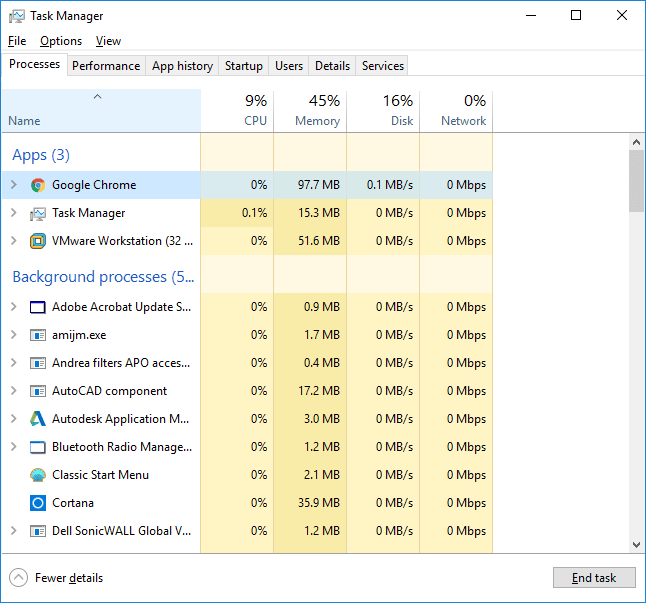The height and width of the screenshot is (603, 646).
Task: Click the Fewer details arrow icon
Action: click(19, 577)
